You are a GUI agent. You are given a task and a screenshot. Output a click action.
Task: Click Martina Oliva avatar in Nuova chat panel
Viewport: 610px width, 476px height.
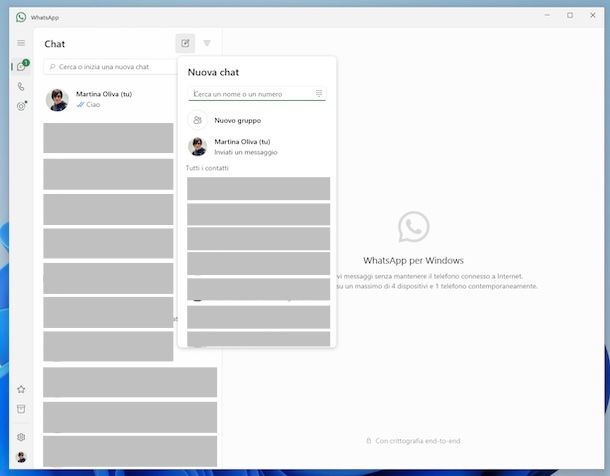coord(198,147)
